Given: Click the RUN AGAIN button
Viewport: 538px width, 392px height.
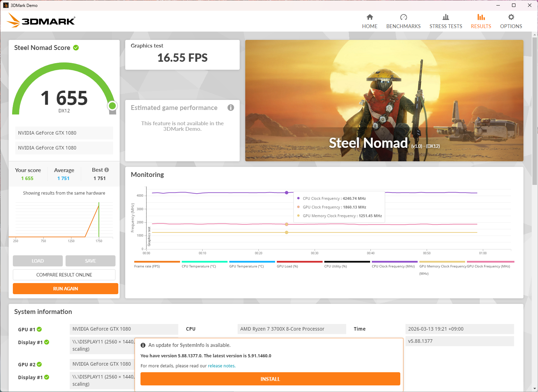Looking at the screenshot, I should pyautogui.click(x=66, y=289).
